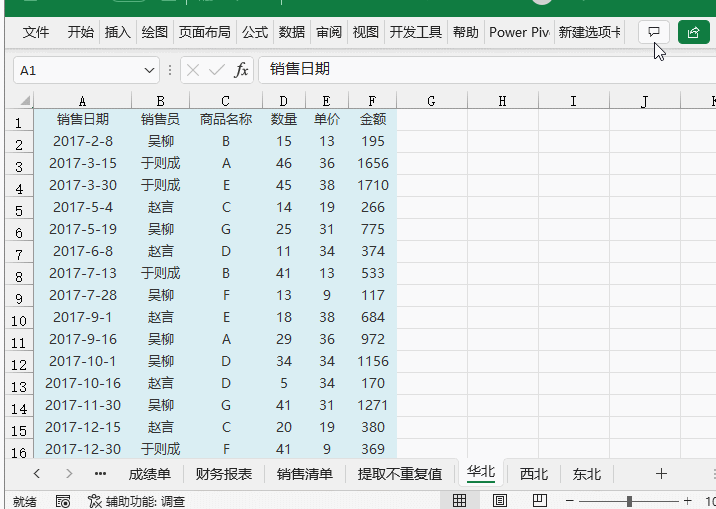Select the amount cell 684
Image resolution: width=716 pixels, height=509 pixels.
(373, 317)
